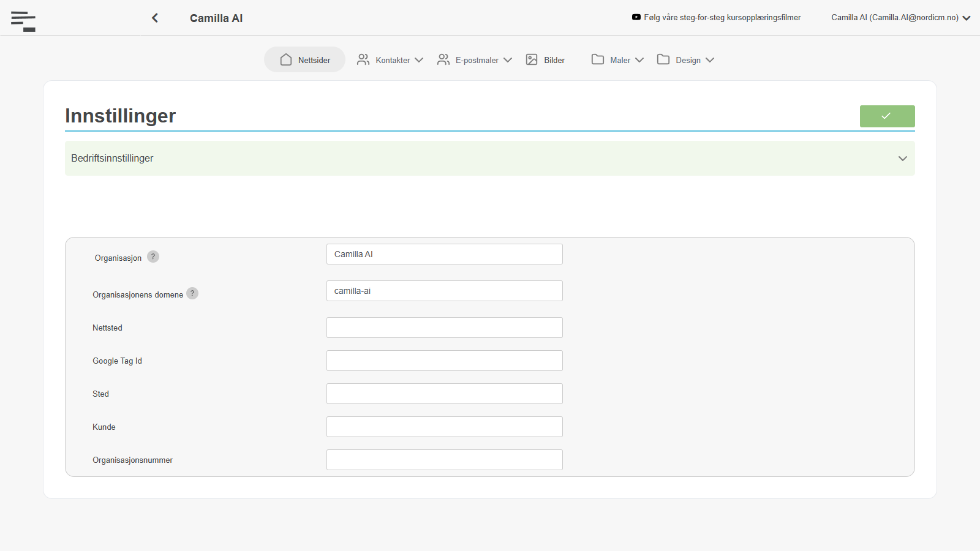Expand the Kontakter dropdown arrow

click(419, 60)
